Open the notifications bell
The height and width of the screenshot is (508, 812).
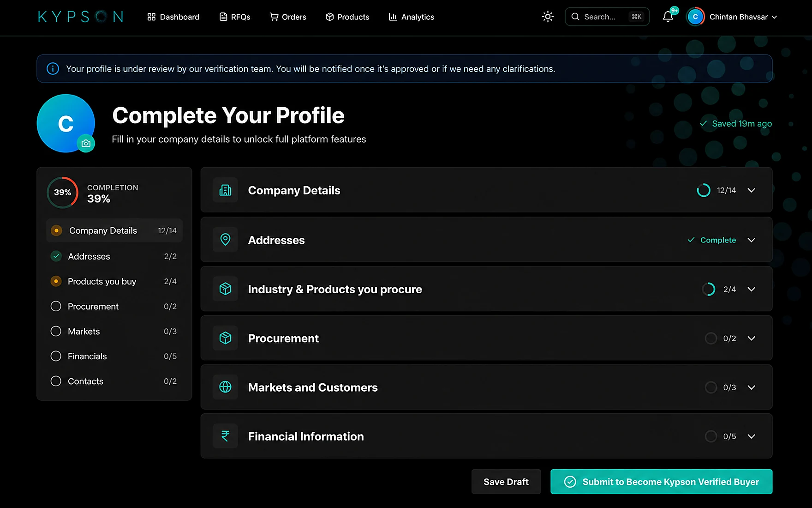coord(668,17)
